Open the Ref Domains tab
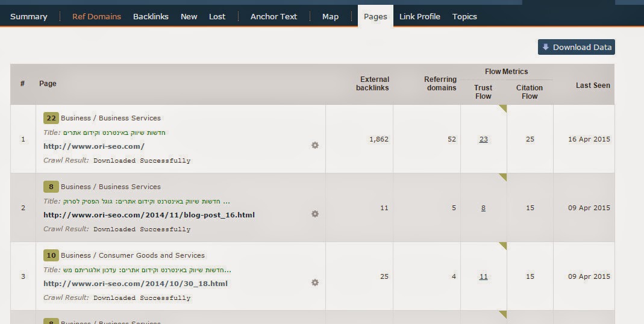 [x=96, y=16]
